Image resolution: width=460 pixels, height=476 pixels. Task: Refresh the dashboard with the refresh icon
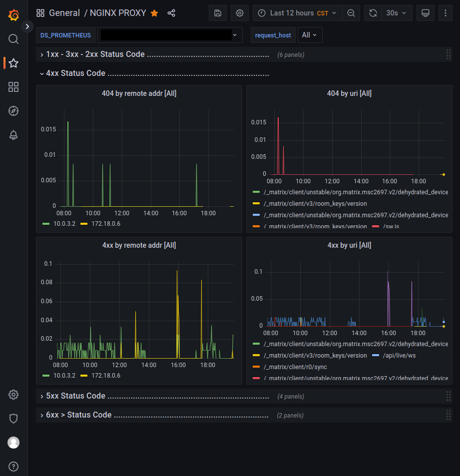coord(373,13)
